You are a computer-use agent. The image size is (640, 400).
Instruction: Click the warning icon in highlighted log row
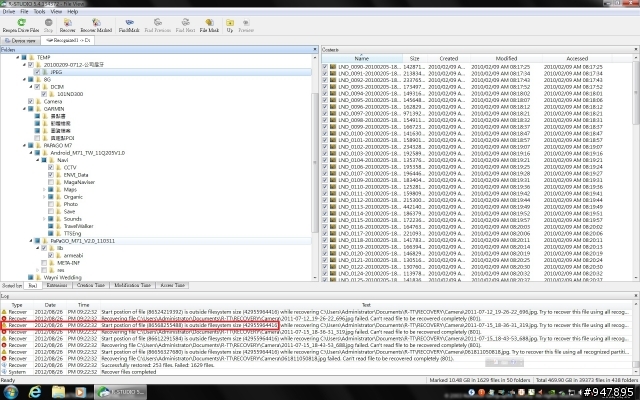pyautogui.click(x=4, y=325)
